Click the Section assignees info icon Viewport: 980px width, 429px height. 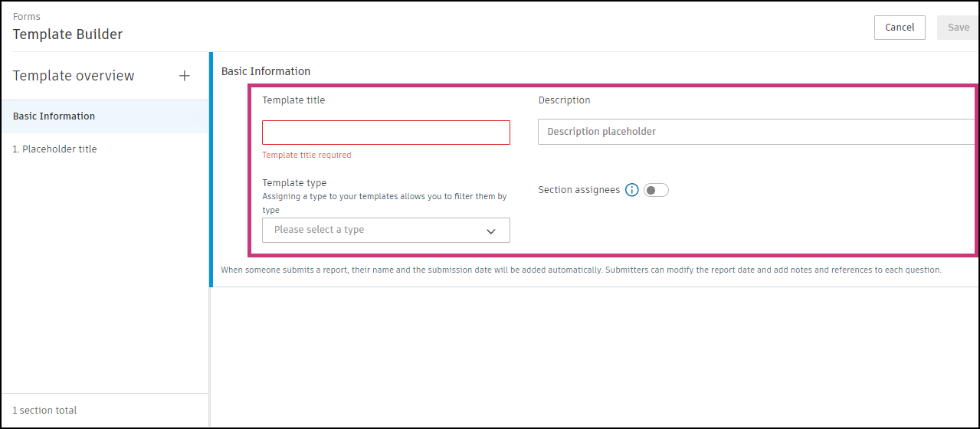tap(632, 190)
